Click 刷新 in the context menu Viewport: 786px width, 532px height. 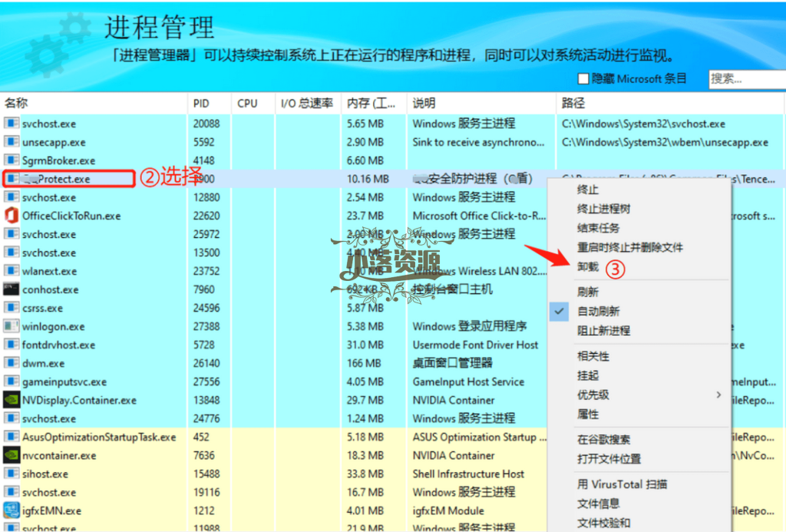(587, 292)
